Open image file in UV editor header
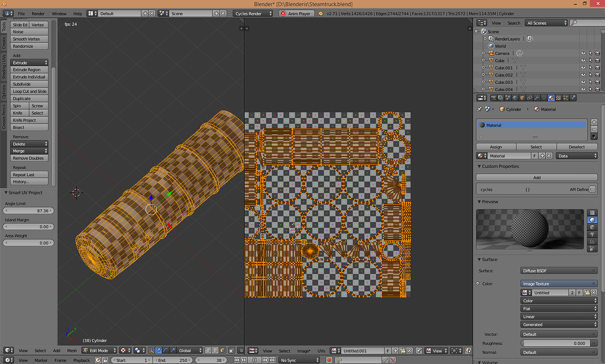Image resolution: width=605 pixels, height=364 pixels. [x=403, y=350]
